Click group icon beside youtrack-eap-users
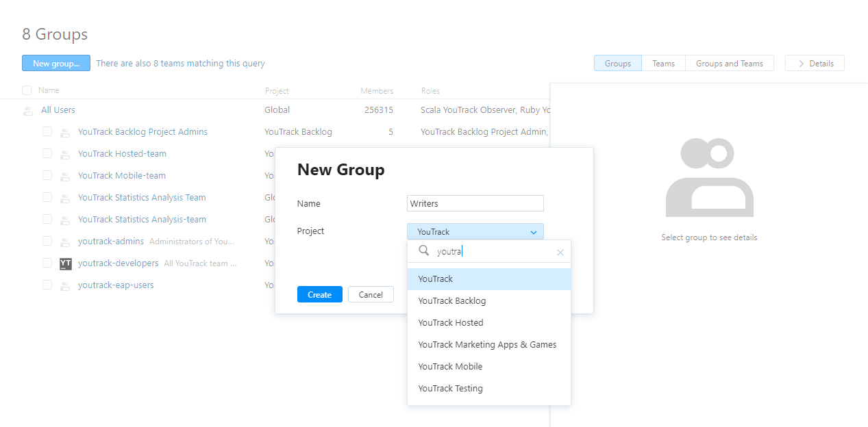This screenshot has width=868, height=427. pyautogui.click(x=65, y=286)
